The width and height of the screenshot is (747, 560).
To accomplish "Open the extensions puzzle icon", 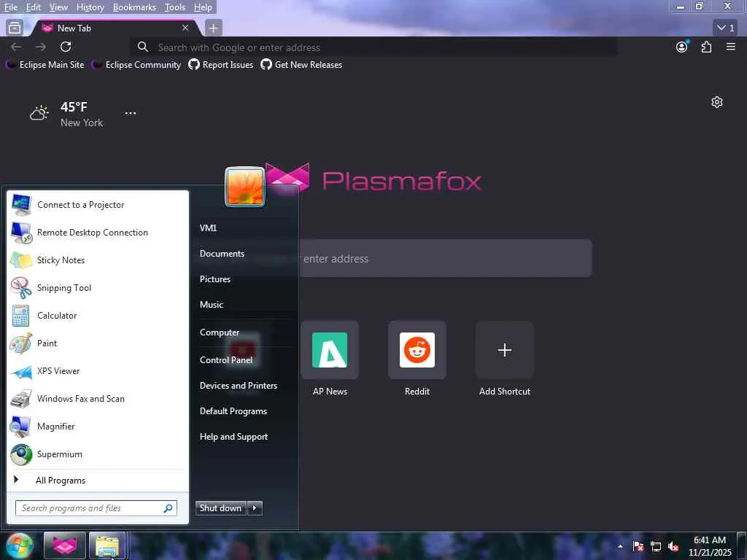I will (x=706, y=47).
